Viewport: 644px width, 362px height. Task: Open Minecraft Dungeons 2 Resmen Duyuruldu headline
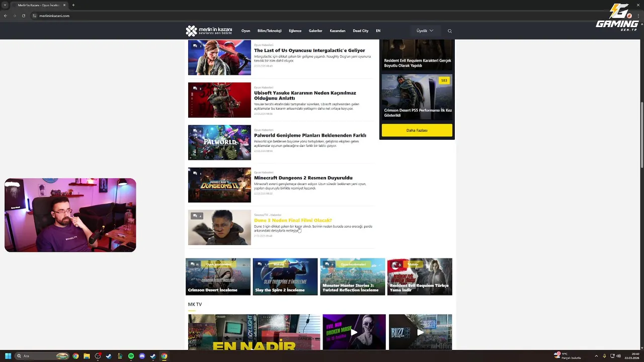coord(303,177)
